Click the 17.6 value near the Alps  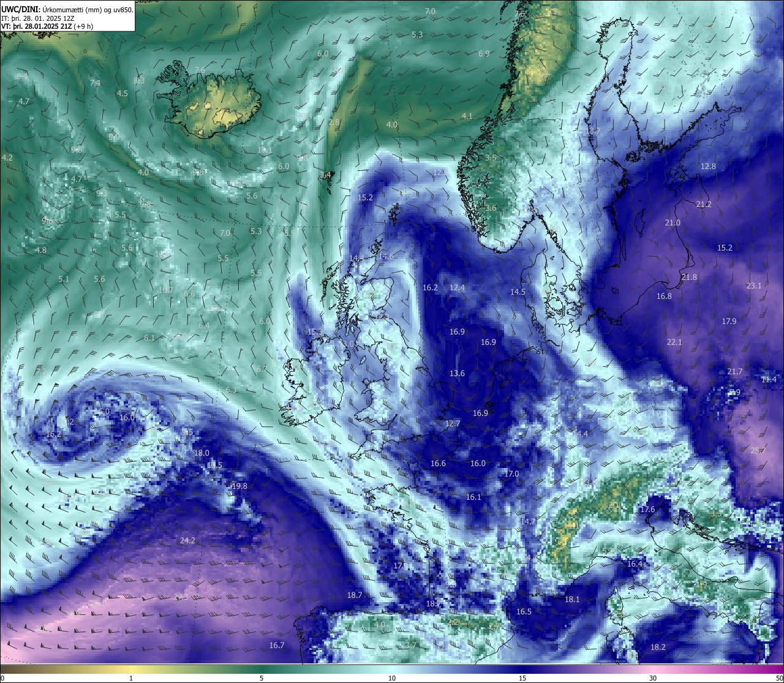pyautogui.click(x=647, y=509)
